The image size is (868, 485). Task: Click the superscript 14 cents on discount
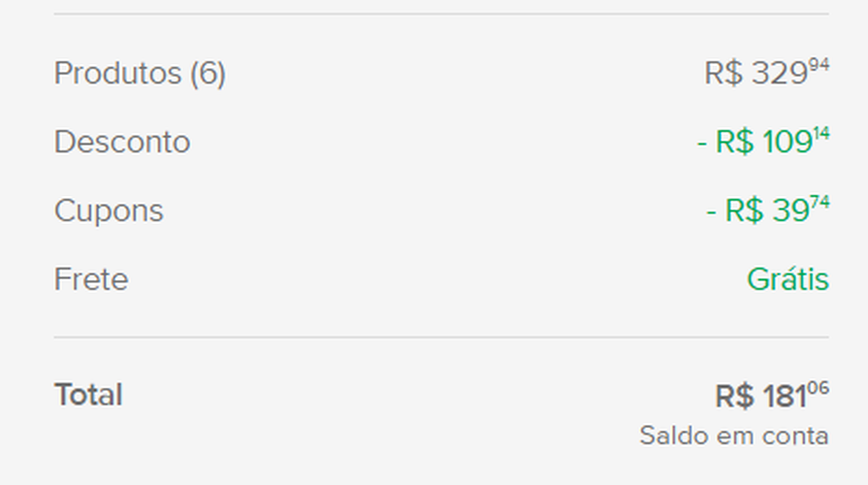(821, 134)
